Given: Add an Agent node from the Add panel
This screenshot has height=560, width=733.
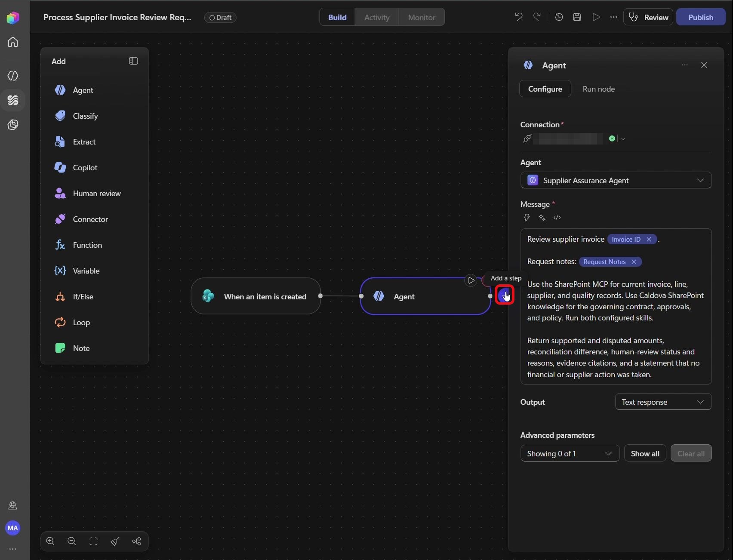Looking at the screenshot, I should pyautogui.click(x=95, y=90).
